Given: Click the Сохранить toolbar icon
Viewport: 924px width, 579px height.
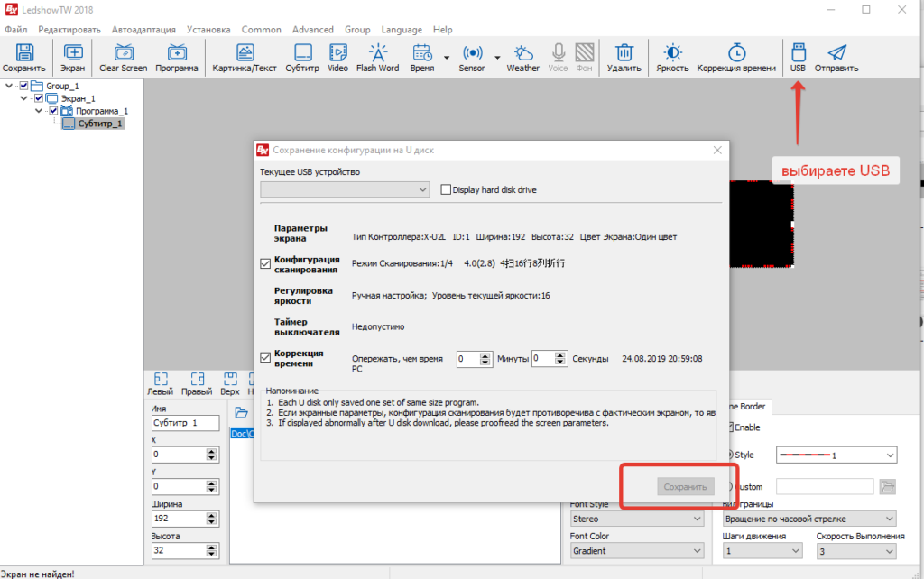Looking at the screenshot, I should [x=24, y=58].
